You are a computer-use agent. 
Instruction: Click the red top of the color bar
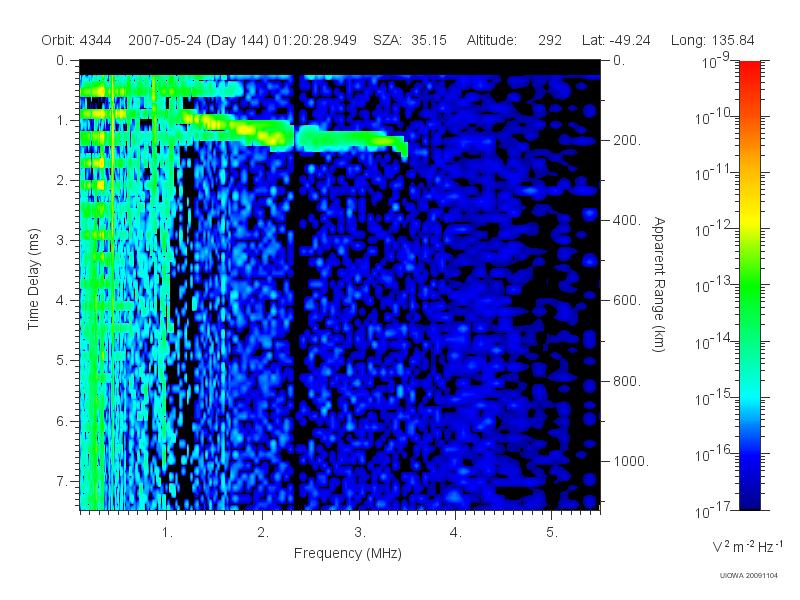(750, 69)
